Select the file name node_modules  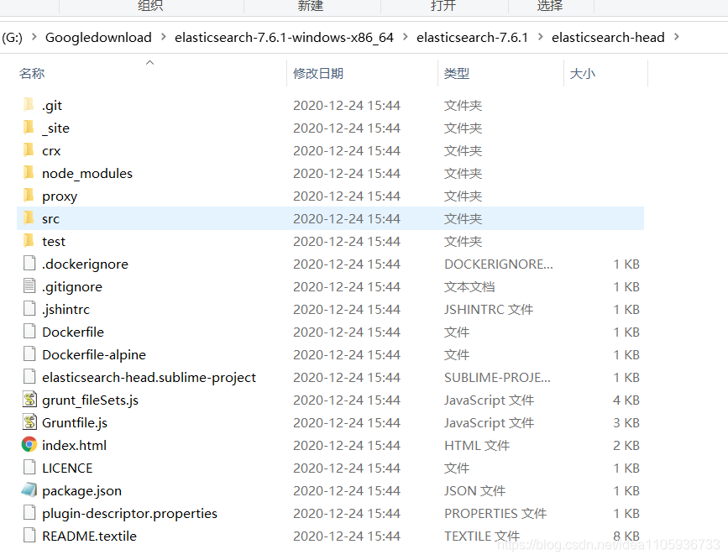pos(87,173)
